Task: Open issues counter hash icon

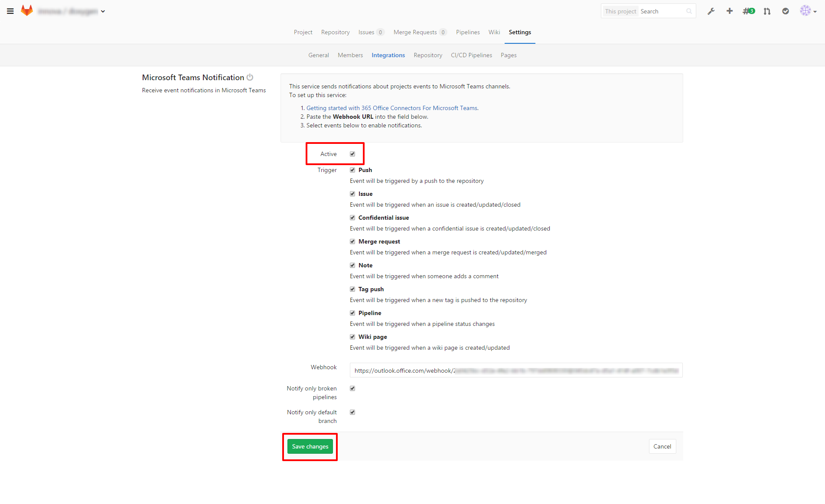Action: [x=749, y=11]
